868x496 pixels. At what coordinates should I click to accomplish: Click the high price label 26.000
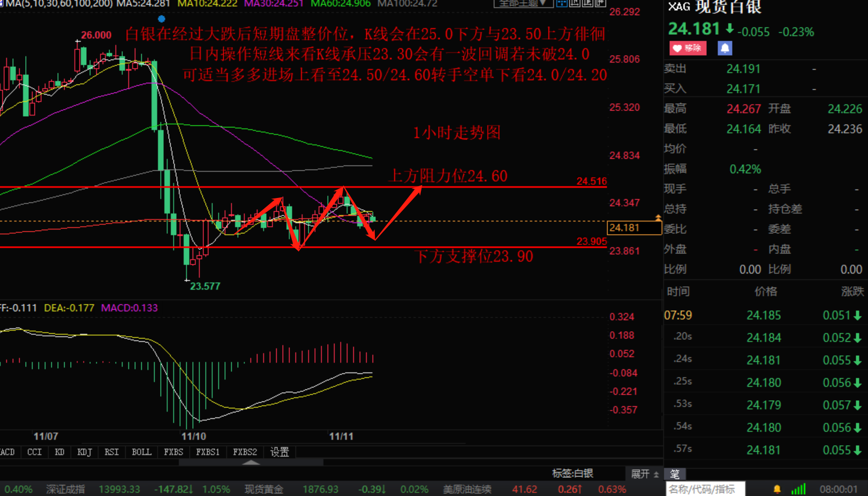tap(96, 35)
